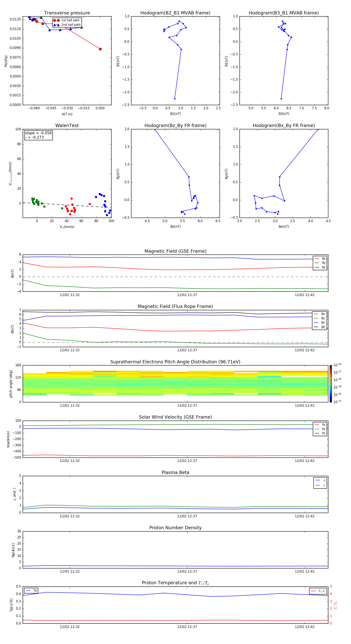Click the 'Plasma Beta' title
This screenshot has width=351, height=644.
pos(175,472)
